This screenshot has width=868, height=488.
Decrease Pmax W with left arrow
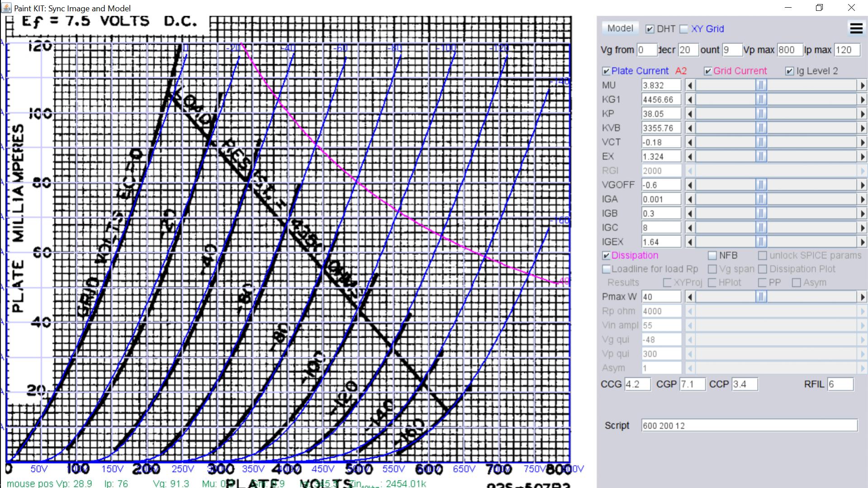coord(690,297)
